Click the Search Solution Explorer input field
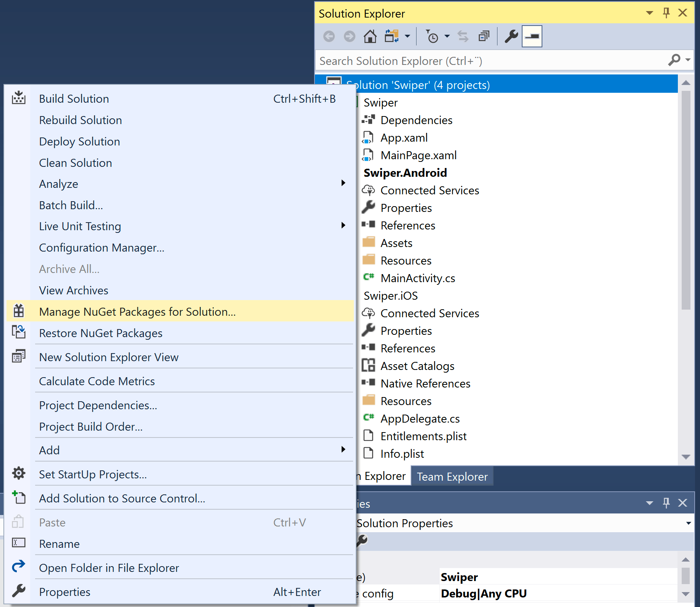 click(458, 61)
